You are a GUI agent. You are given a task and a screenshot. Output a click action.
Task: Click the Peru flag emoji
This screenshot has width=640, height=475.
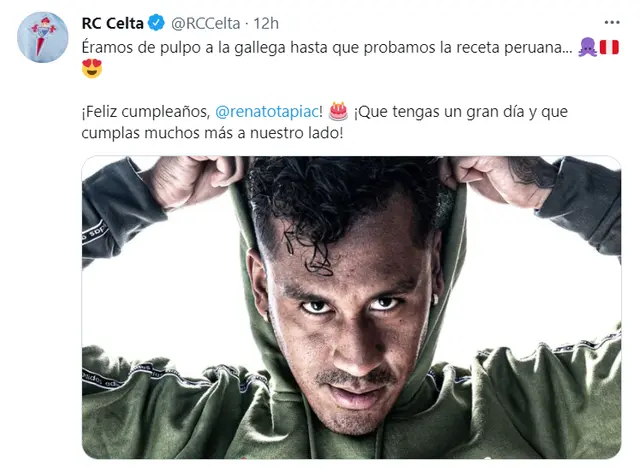click(609, 48)
